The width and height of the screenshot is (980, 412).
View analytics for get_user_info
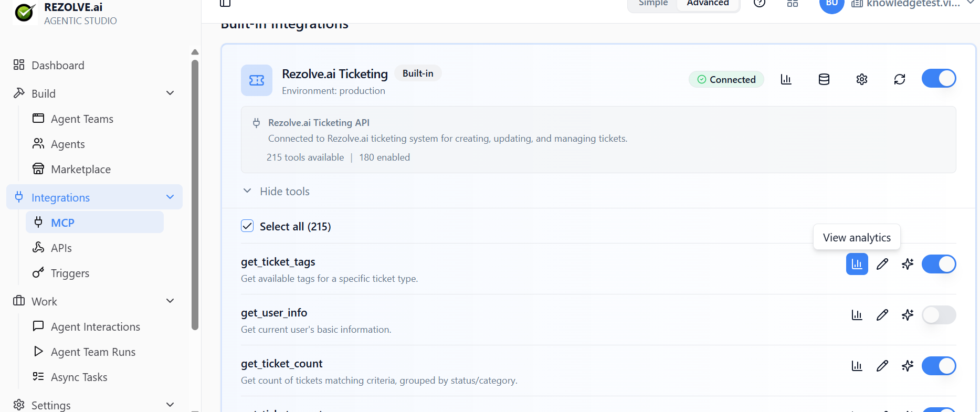[x=857, y=315]
